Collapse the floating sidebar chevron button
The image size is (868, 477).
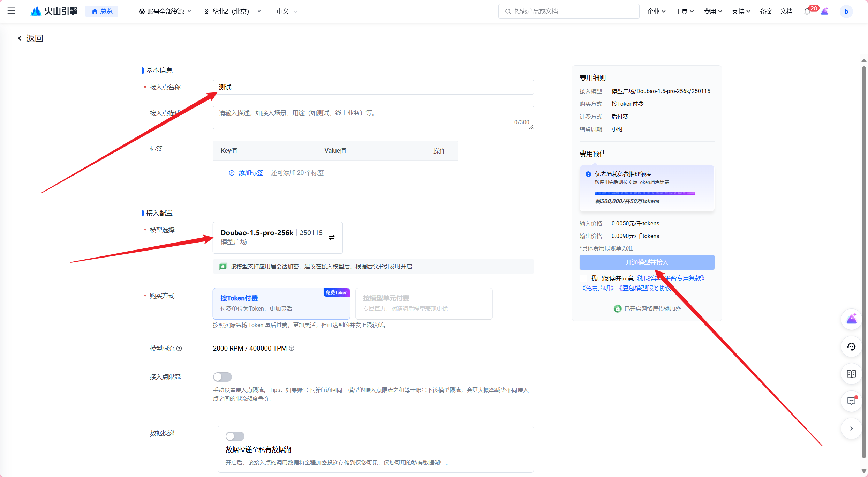[x=851, y=428]
